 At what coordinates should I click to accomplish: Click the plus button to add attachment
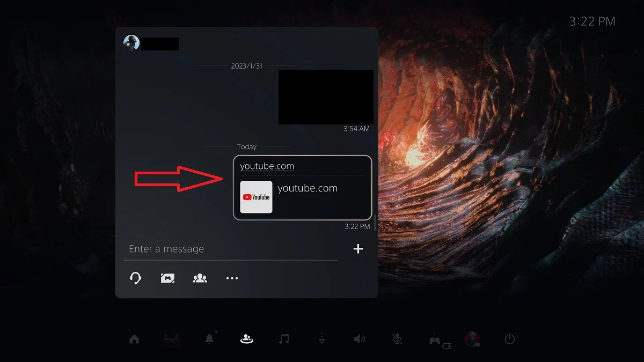click(358, 249)
